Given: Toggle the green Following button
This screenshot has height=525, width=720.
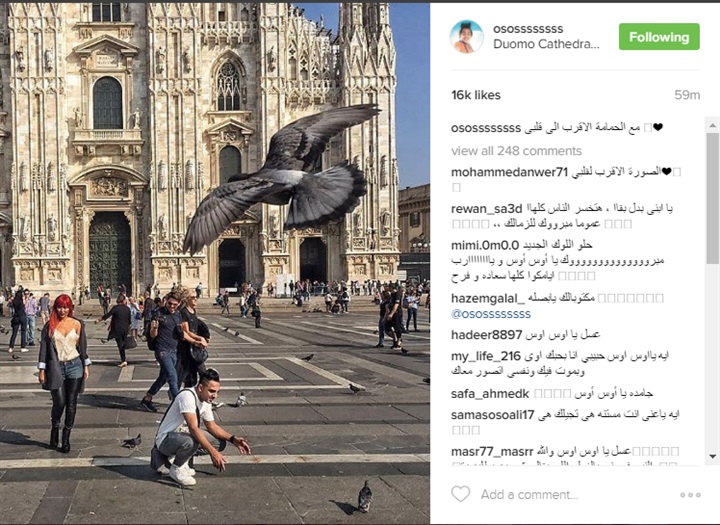Looking at the screenshot, I should pyautogui.click(x=659, y=37).
